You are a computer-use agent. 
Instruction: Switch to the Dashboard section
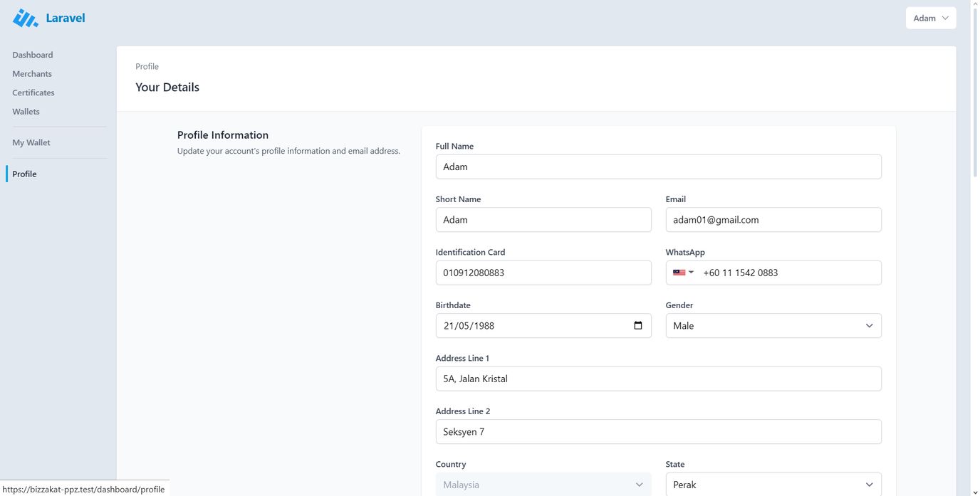(x=32, y=54)
